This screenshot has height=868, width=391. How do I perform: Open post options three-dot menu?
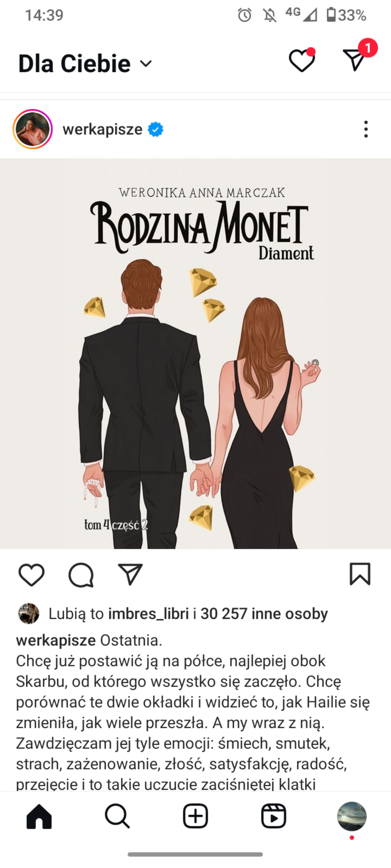[x=366, y=129]
